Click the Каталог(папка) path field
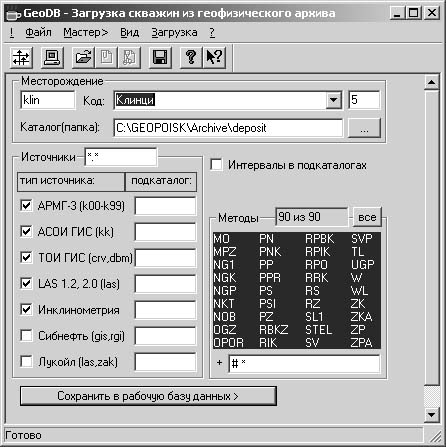The height and width of the screenshot is (447, 446). pos(228,128)
